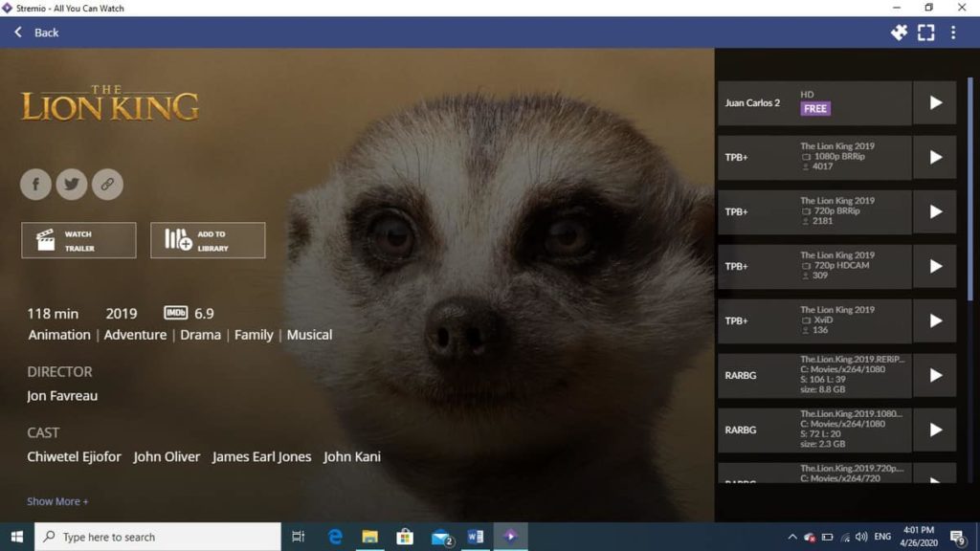The width and height of the screenshot is (980, 551).
Task: Share The Lion King on Facebook
Action: (35, 185)
